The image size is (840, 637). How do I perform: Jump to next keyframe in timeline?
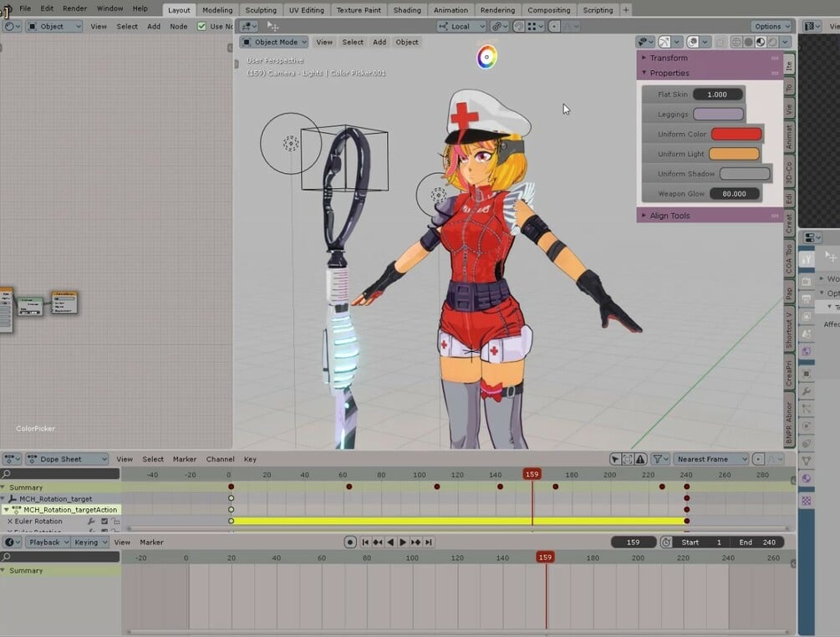coord(415,543)
